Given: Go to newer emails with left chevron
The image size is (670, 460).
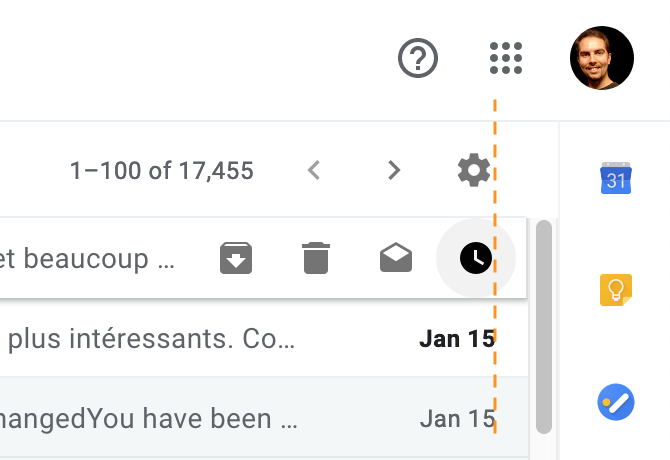Looking at the screenshot, I should click(314, 170).
